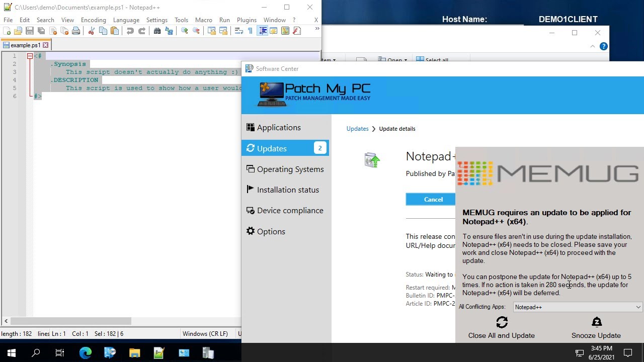This screenshot has width=644, height=362.
Task: Open the Tools menu in Notepad++
Action: (181, 20)
